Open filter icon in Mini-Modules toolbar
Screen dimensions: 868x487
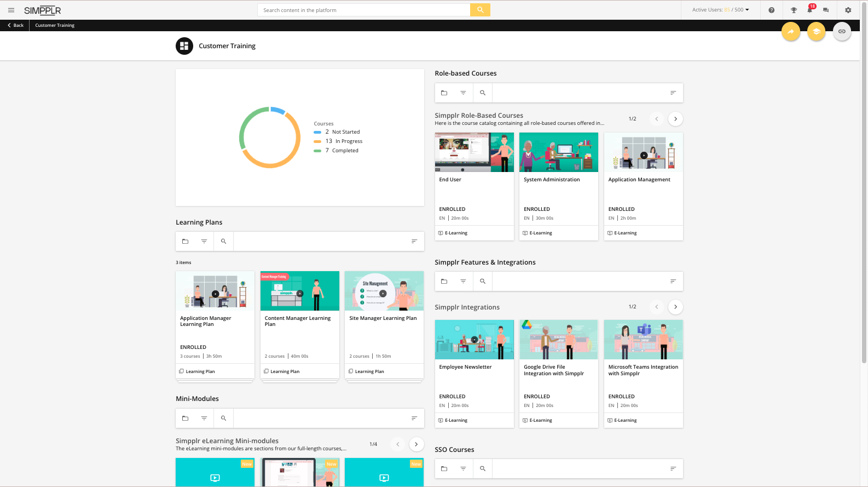(x=204, y=418)
